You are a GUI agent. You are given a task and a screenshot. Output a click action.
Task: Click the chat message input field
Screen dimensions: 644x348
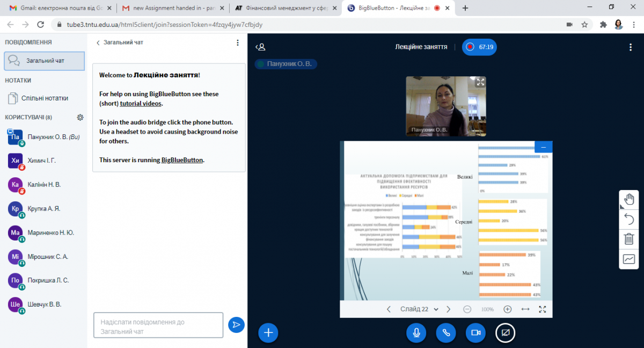tap(158, 325)
